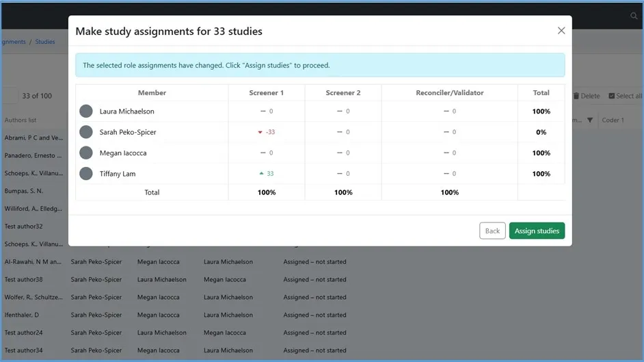Viewport: 644px width, 362px height.
Task: Open the column filter funnel dropdown
Action: click(589, 120)
